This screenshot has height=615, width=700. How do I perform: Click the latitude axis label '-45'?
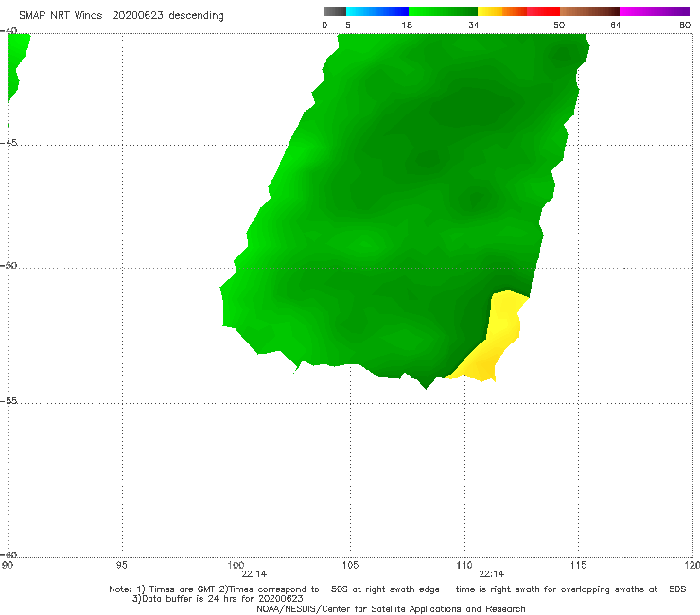pyautogui.click(x=9, y=143)
